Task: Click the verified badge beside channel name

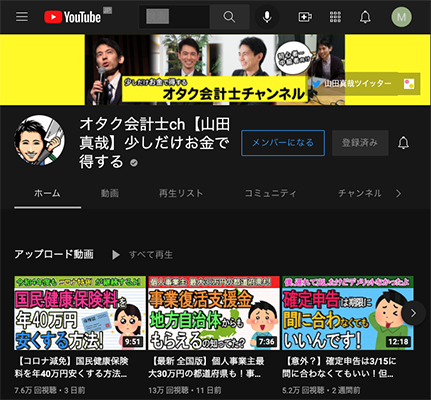Action: pos(134,163)
